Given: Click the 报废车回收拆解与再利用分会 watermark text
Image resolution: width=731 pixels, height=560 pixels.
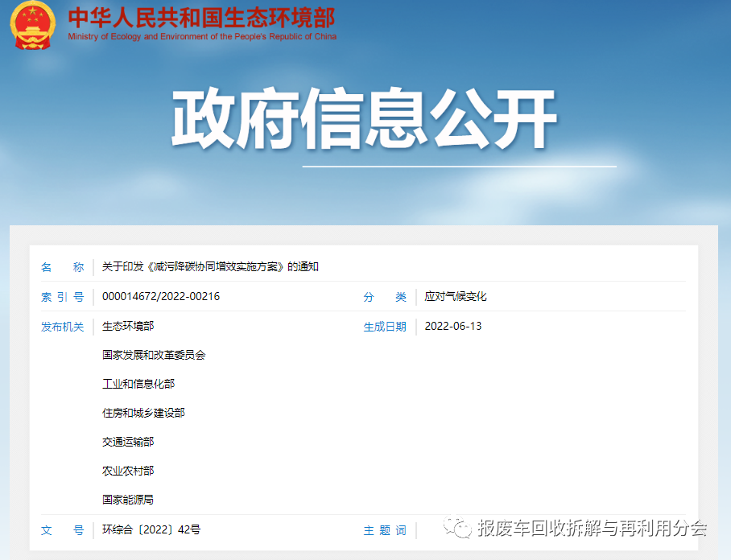Looking at the screenshot, I should click(592, 529).
